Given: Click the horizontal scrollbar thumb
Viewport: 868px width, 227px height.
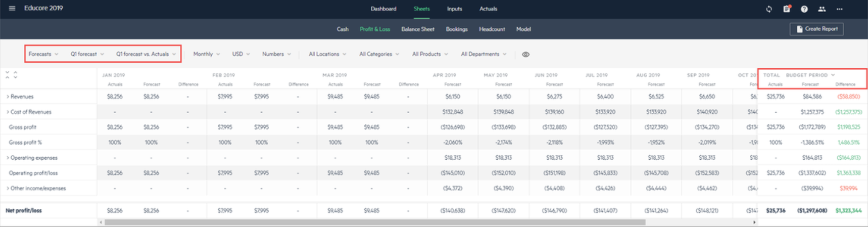Looking at the screenshot, I should pyautogui.click(x=375, y=222).
